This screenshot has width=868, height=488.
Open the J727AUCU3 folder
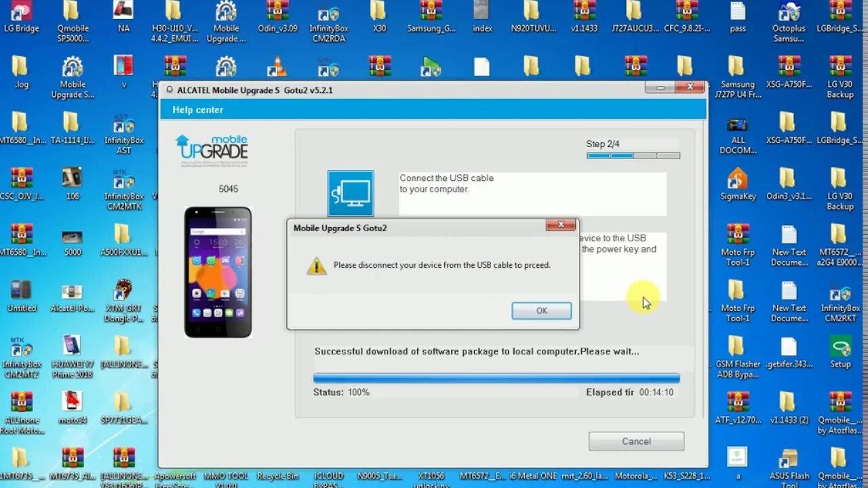(635, 18)
